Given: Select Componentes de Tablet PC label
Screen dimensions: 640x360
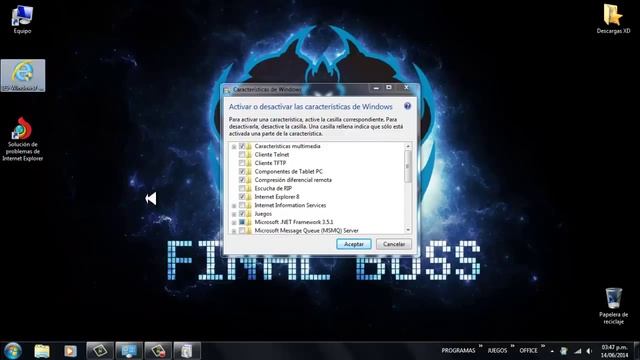Looking at the screenshot, I should click(x=289, y=171).
